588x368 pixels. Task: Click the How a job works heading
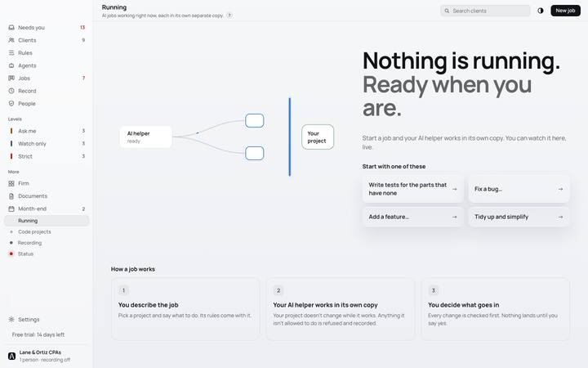[133, 269]
